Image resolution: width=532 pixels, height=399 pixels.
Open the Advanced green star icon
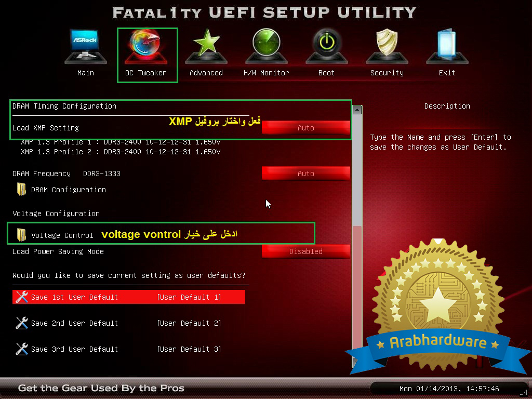206,46
